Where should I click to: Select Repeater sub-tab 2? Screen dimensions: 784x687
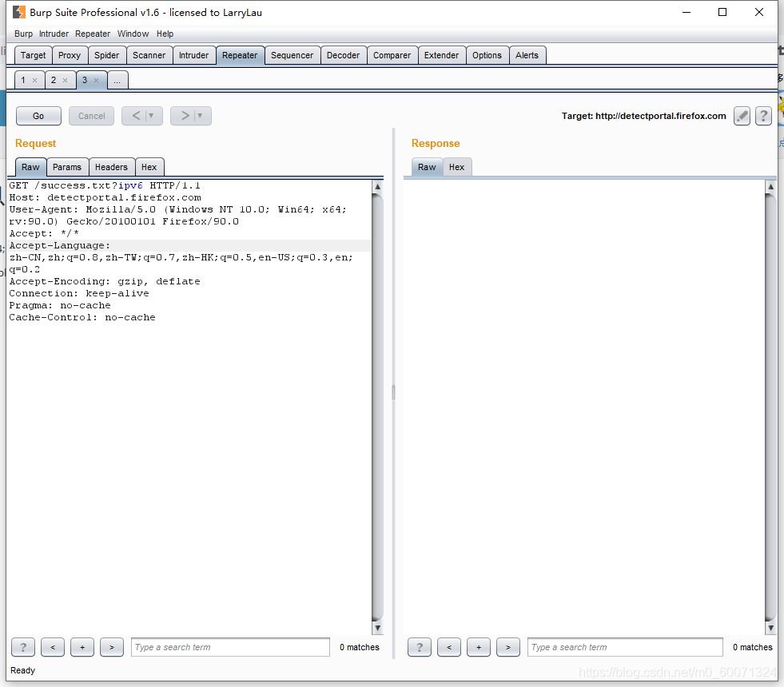coord(54,81)
